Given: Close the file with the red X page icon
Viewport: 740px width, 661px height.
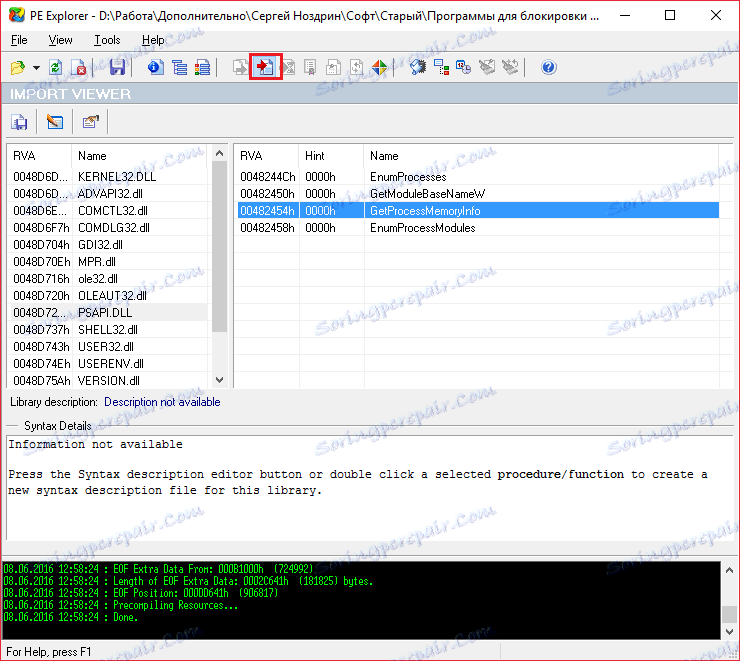Looking at the screenshot, I should tap(78, 67).
